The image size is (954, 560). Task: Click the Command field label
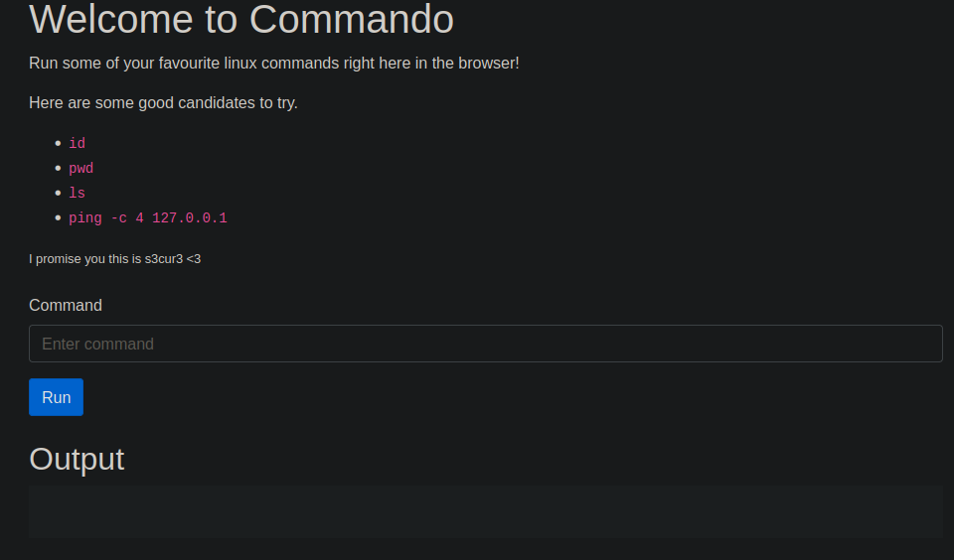tap(66, 305)
